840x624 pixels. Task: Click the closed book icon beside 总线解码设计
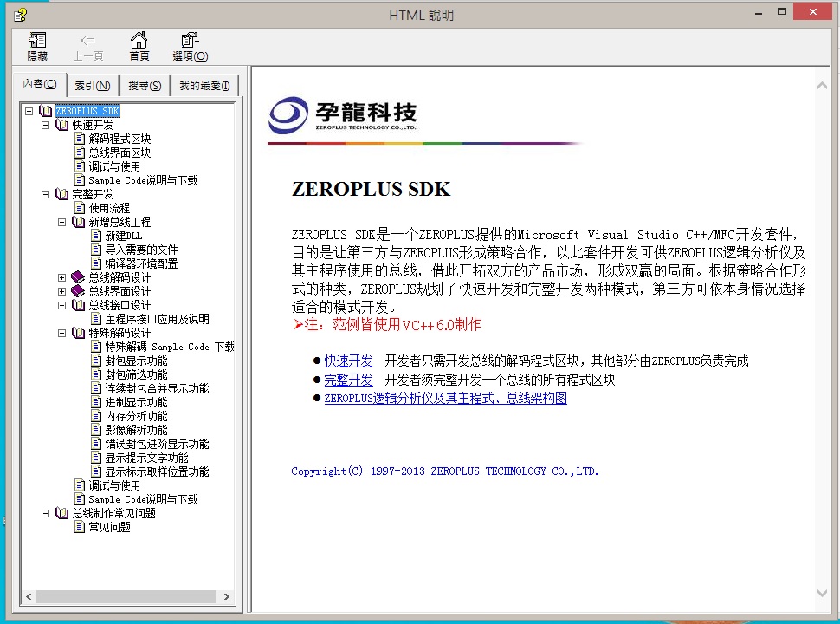tap(78, 277)
